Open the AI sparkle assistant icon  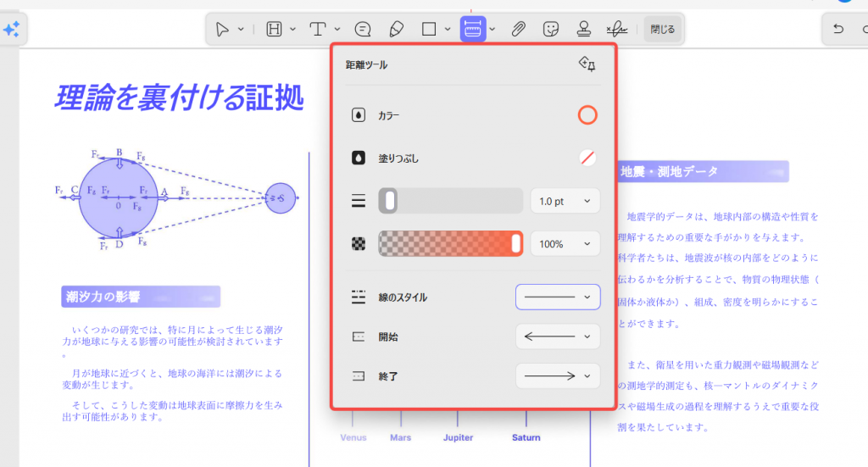pos(11,29)
